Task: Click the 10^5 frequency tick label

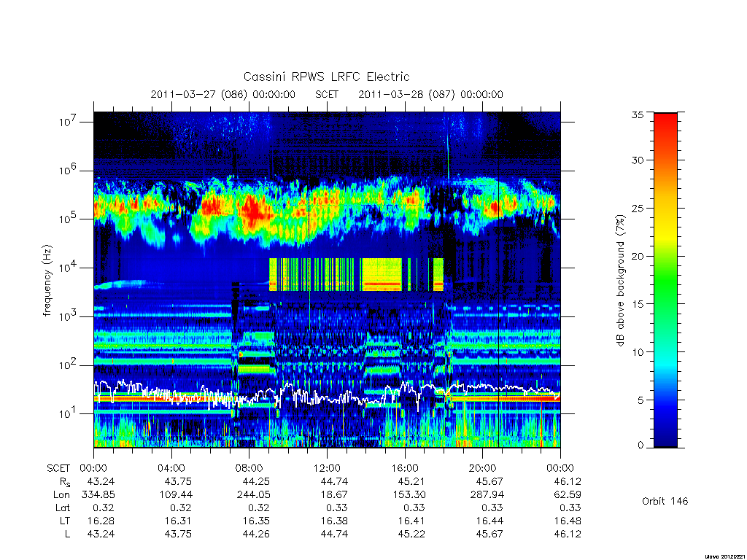Action: click(x=69, y=218)
